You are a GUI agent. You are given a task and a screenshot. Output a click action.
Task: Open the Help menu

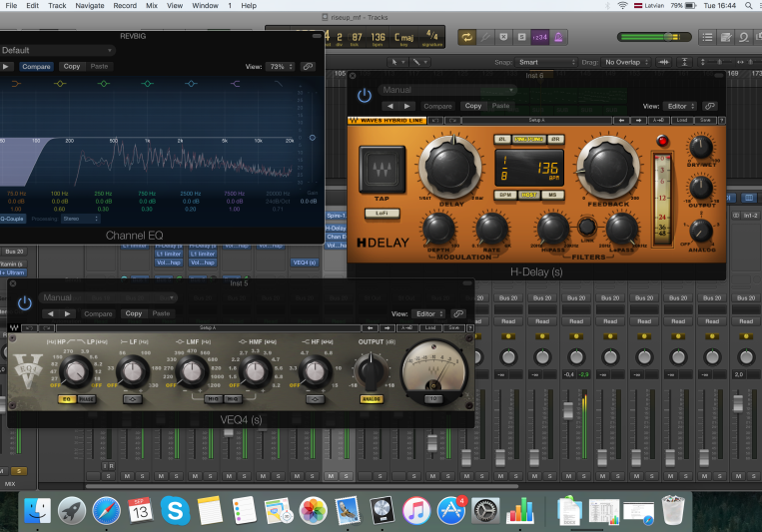coord(249,5)
